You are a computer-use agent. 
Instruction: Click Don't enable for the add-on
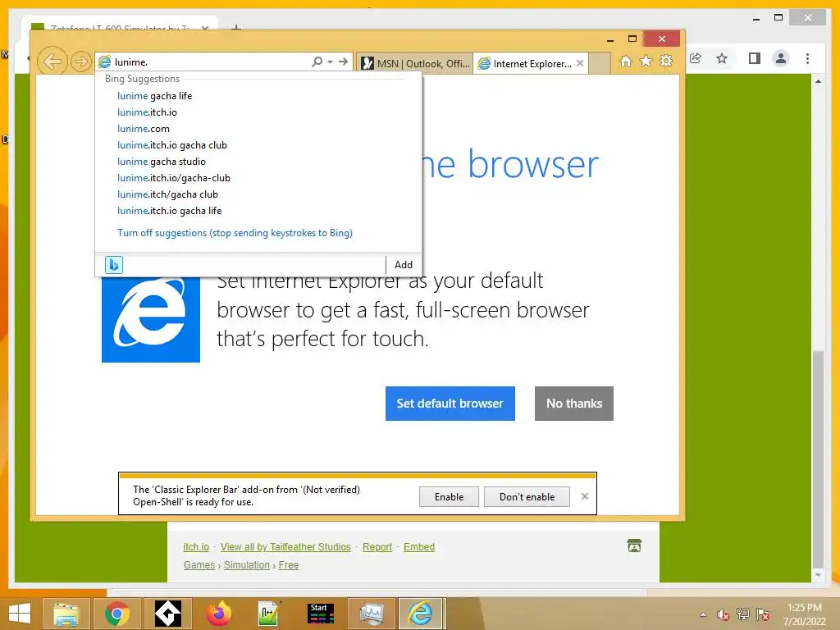point(527,496)
